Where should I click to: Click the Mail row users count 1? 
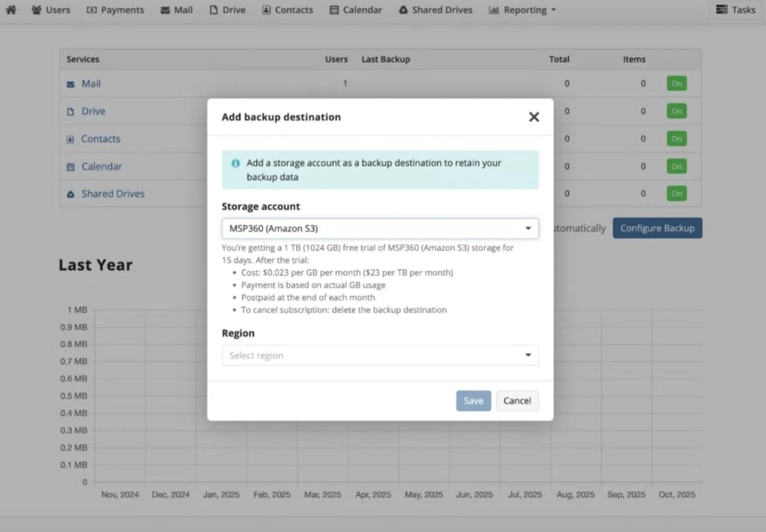click(x=345, y=84)
